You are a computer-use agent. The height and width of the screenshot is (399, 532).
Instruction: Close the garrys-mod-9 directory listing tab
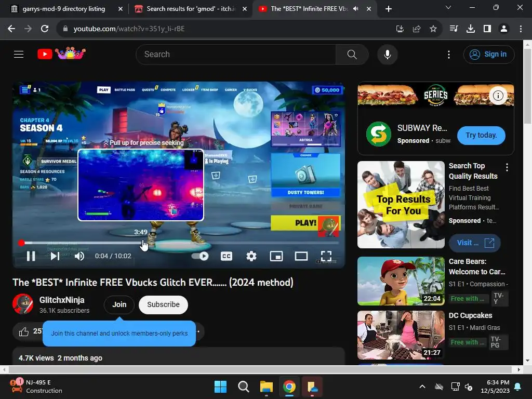(121, 9)
